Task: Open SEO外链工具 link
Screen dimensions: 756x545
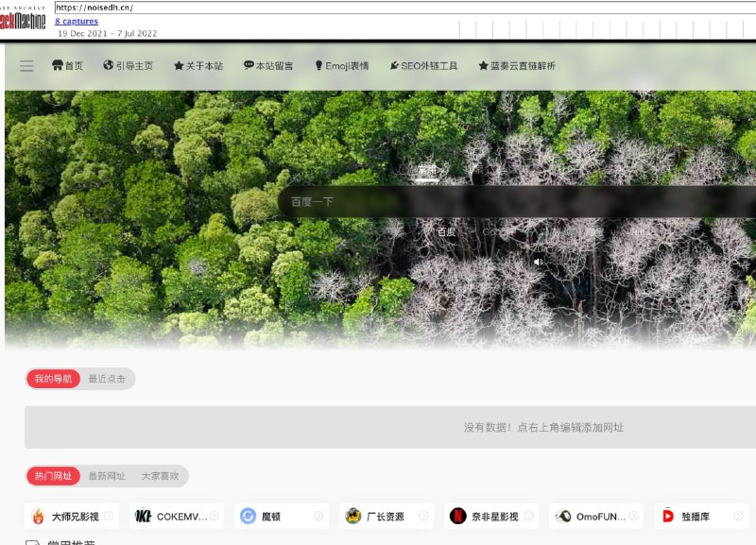Action: (x=423, y=65)
